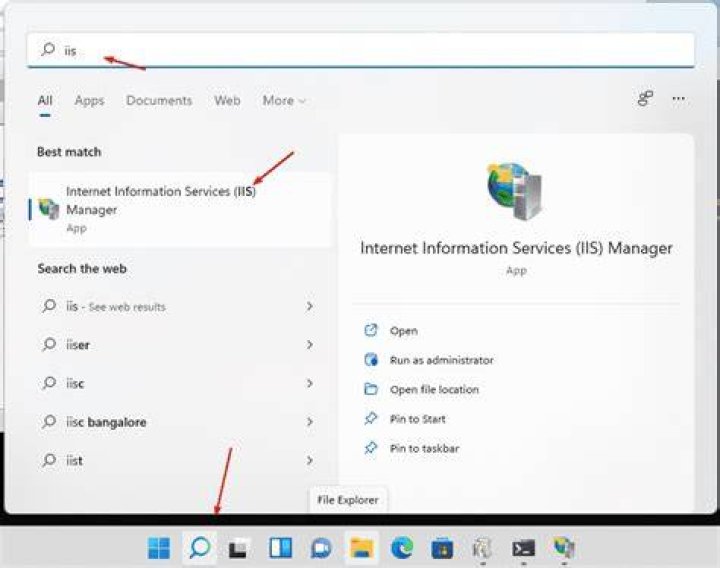This screenshot has width=720, height=568.
Task: Expand the 'iist' suggestion chevron
Action: (310, 461)
